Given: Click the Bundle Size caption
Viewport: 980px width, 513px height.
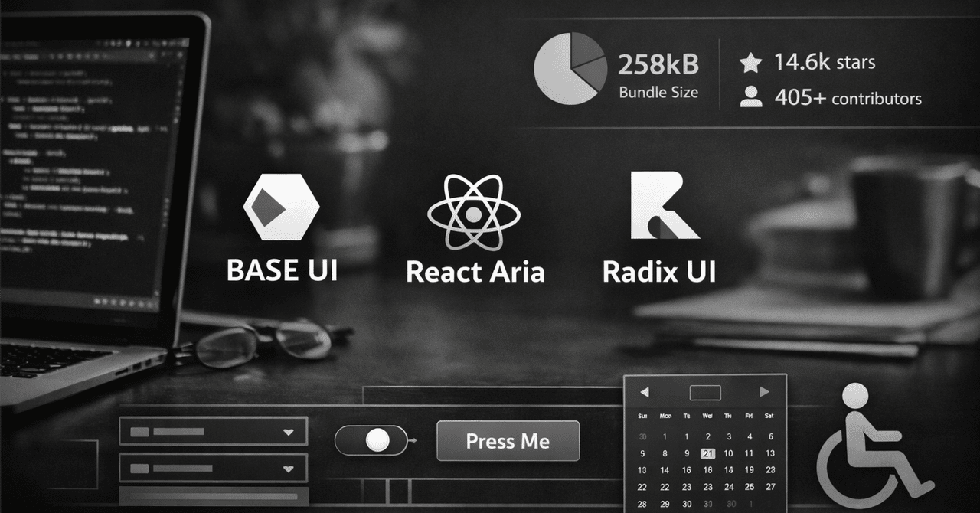Looking at the screenshot, I should [658, 93].
